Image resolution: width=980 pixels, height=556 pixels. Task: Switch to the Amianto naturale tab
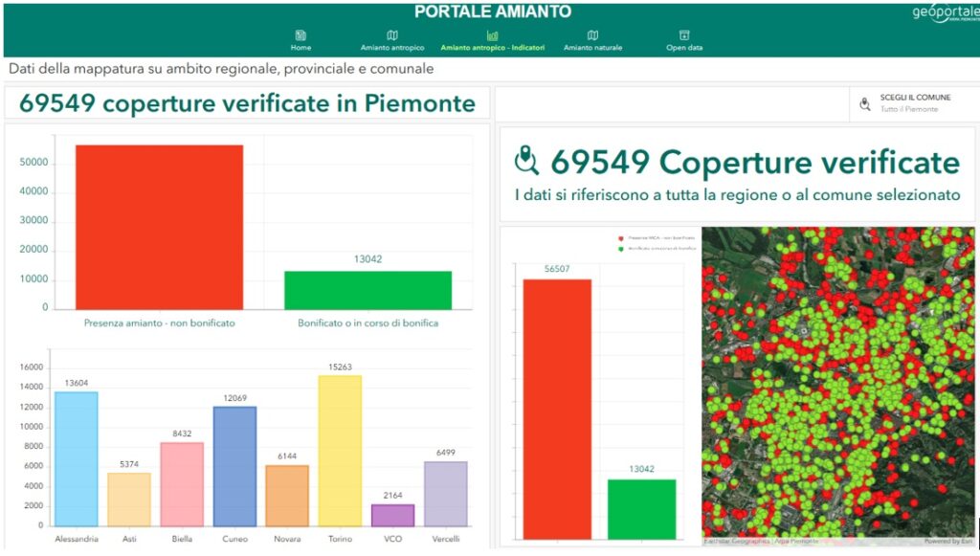click(x=592, y=40)
